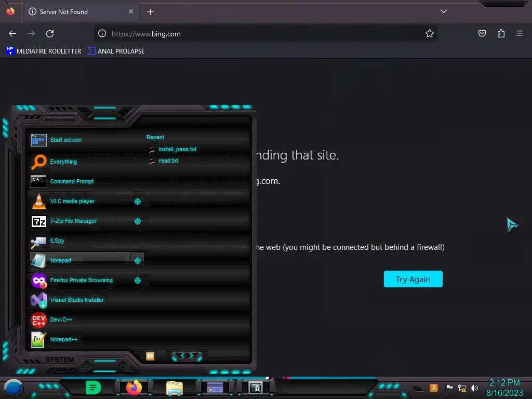Show hidden tray icons arrow
The image size is (532, 399).
(x=417, y=389)
